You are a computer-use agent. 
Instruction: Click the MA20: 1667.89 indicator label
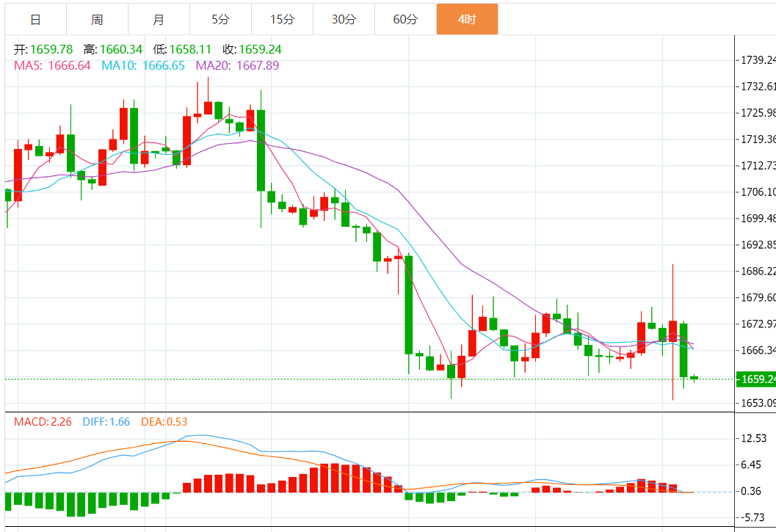point(237,65)
